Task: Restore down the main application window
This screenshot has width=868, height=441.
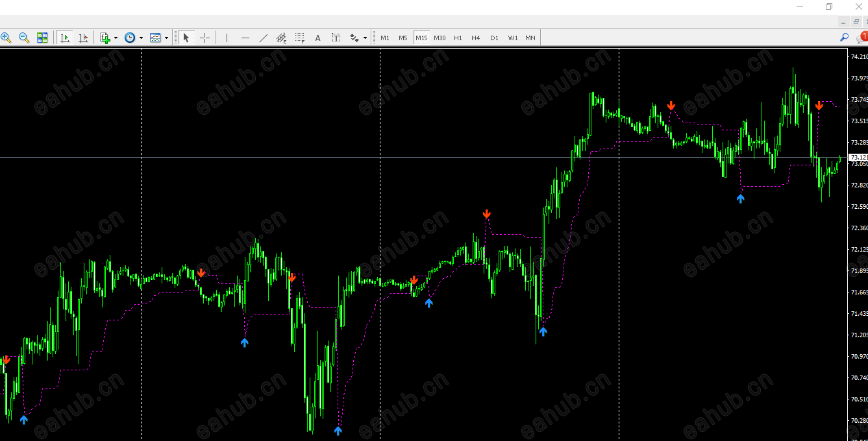Action: click(829, 6)
